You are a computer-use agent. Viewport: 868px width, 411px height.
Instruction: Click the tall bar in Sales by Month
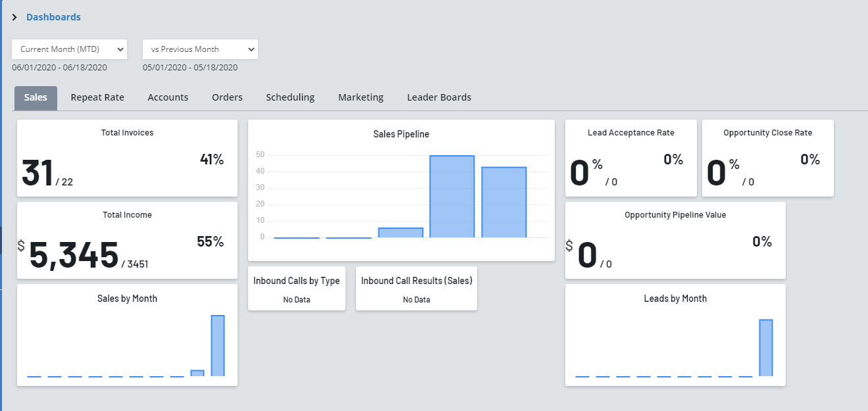217,345
